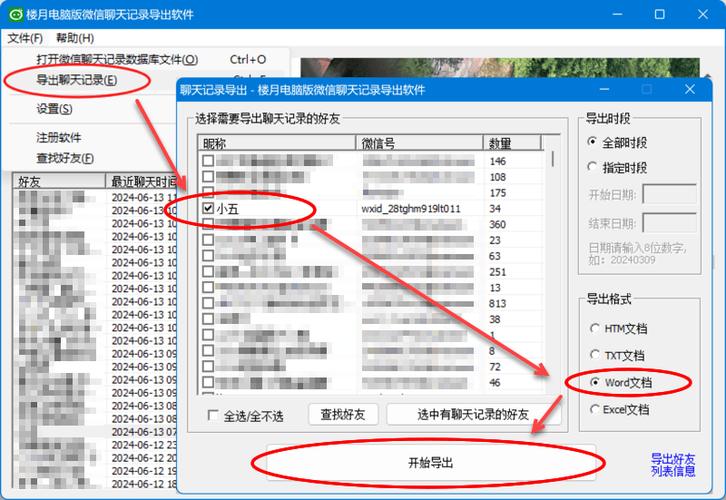Viewport: 726px width, 500px height.
Task: Minimize the main application window
Action: (x=617, y=14)
